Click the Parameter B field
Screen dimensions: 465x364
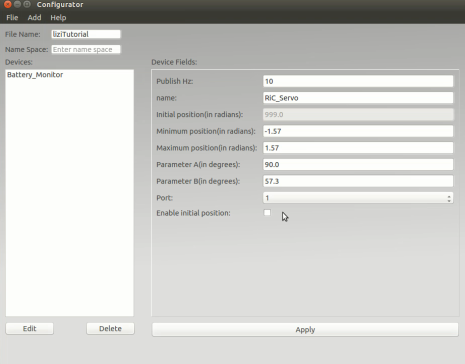click(x=358, y=181)
